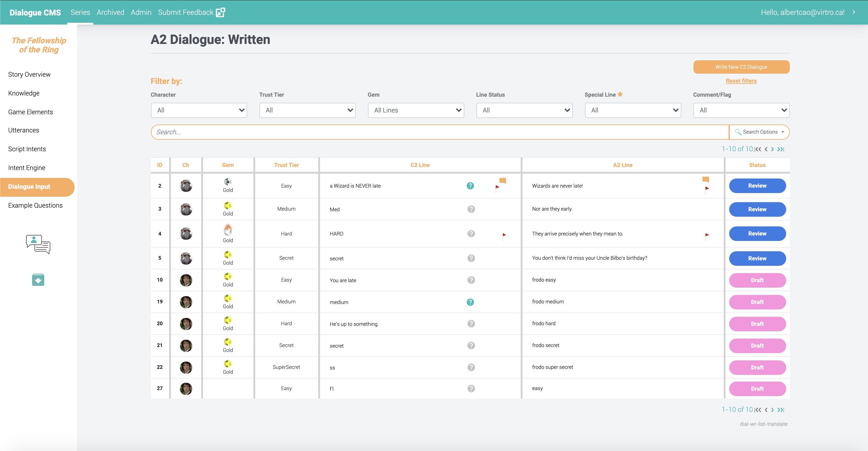Viewport: 868px width, 451px height.
Task: Expand the Gem 'All Lines' dropdown
Action: coord(416,110)
